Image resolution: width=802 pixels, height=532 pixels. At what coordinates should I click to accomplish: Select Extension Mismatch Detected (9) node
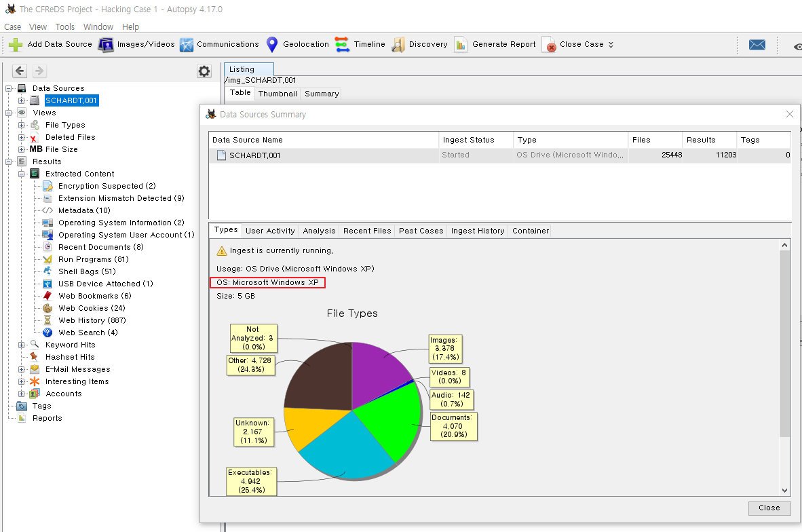point(121,198)
